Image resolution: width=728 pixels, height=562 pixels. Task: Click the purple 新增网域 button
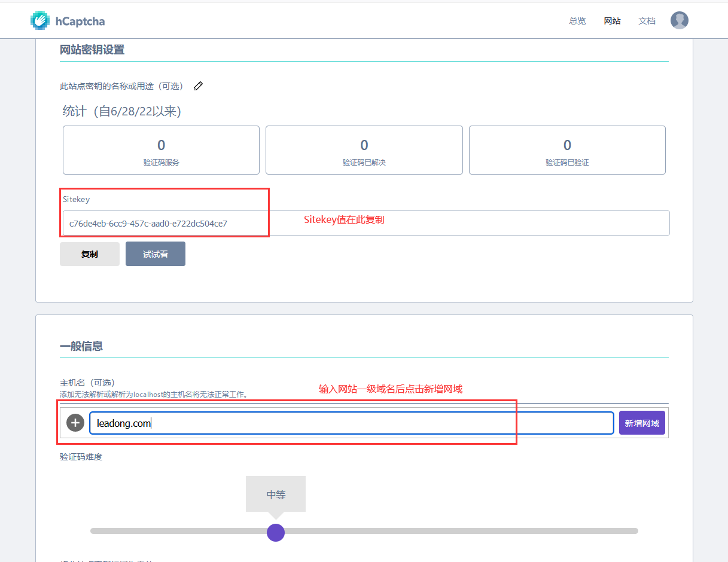(642, 423)
